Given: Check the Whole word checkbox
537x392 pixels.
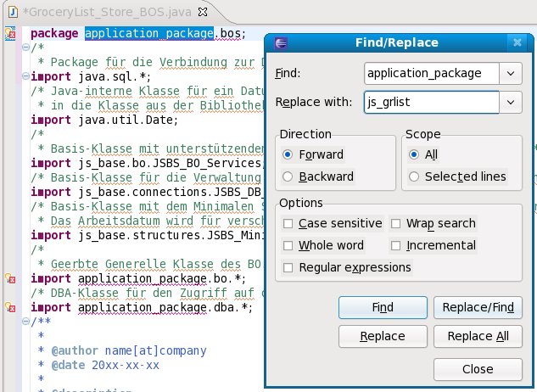Looking at the screenshot, I should 289,245.
